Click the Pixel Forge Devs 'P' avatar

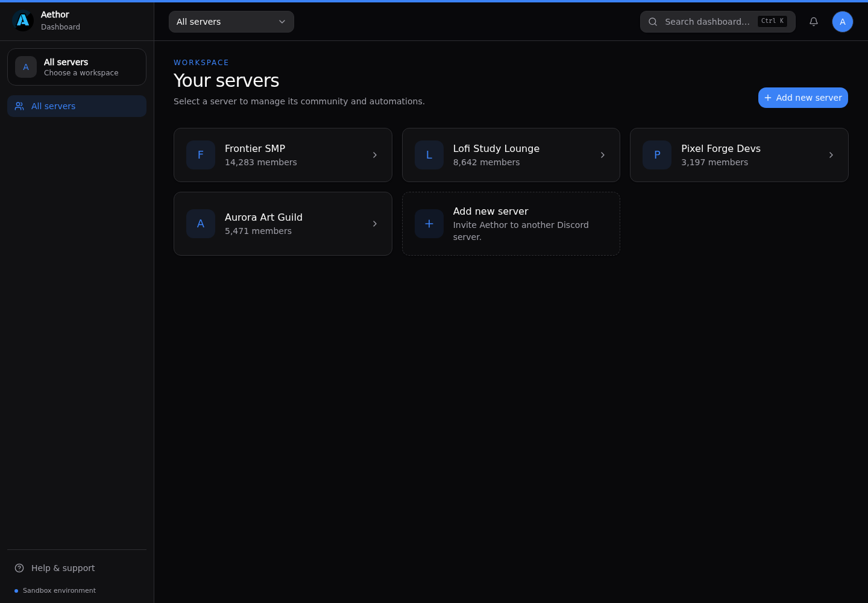pyautogui.click(x=657, y=155)
